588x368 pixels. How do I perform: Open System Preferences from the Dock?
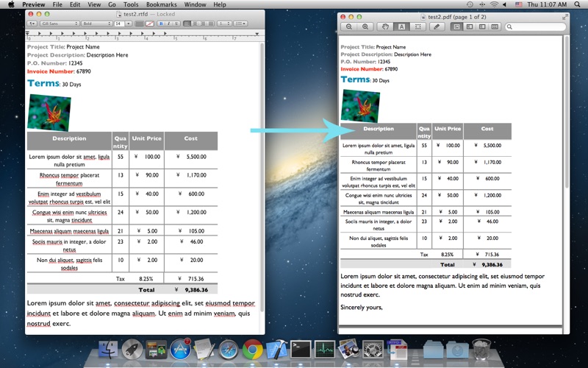click(x=373, y=350)
